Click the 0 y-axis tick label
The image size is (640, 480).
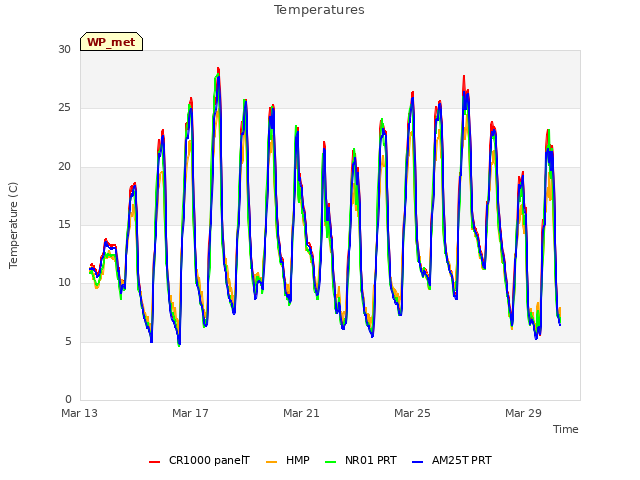[x=68, y=400]
